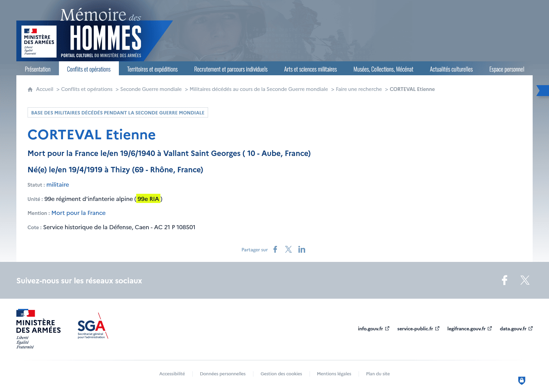The height and width of the screenshot is (392, 549).
Task: Click the Mort pour la France mention link
Action: [78, 213]
